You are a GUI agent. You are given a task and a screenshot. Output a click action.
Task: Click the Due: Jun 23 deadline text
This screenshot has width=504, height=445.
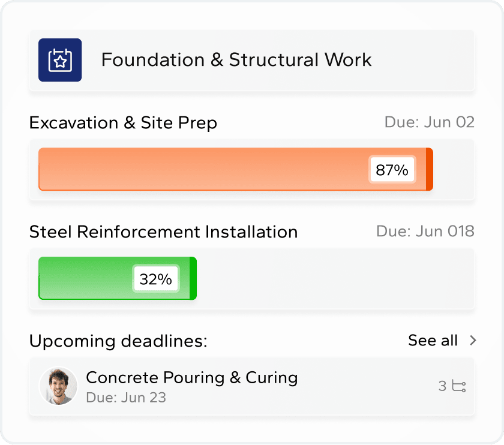(x=127, y=398)
